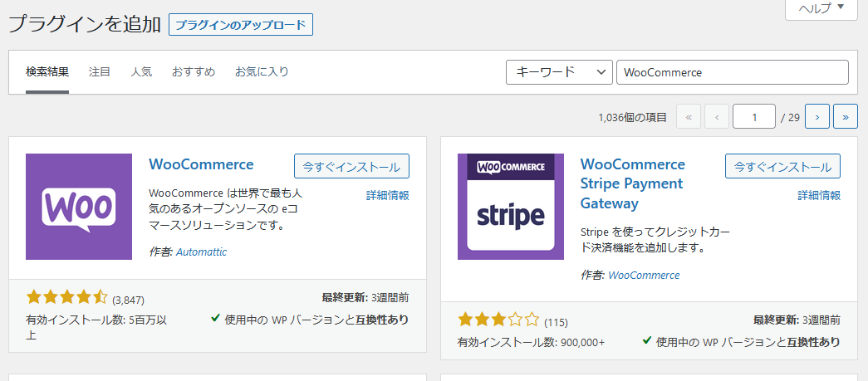
Task: Install WooCommerce Stripe Payment Gateway now
Action: pos(782,166)
